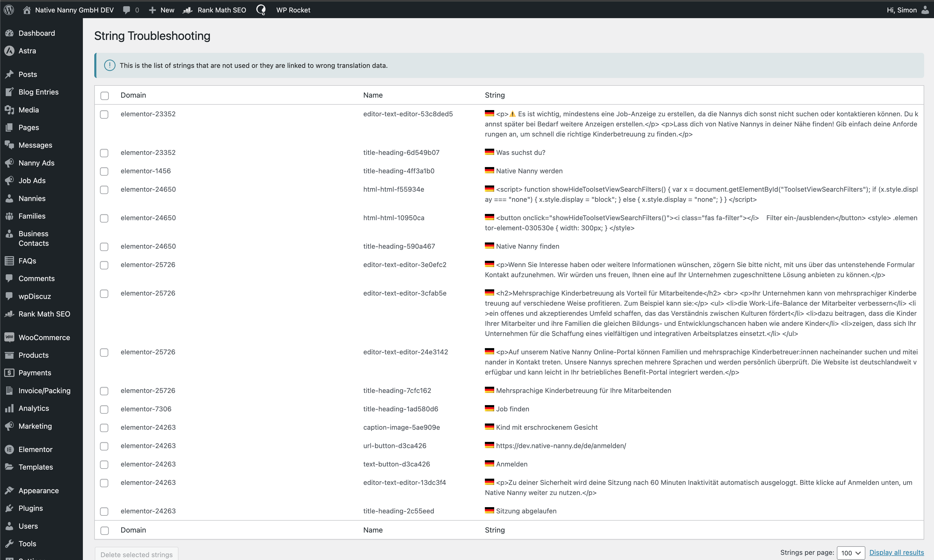Viewport: 934px width, 560px height.
Task: Open the Users menu item
Action: coord(28,526)
